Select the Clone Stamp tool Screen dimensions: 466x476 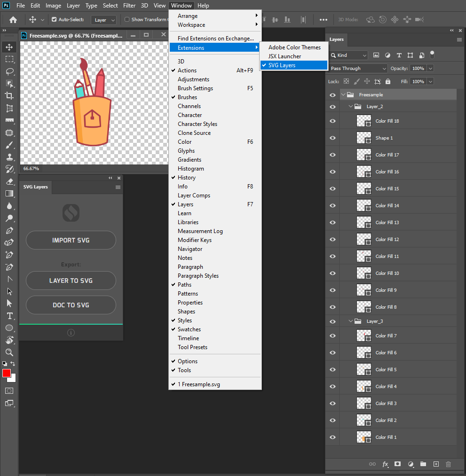(x=9, y=157)
